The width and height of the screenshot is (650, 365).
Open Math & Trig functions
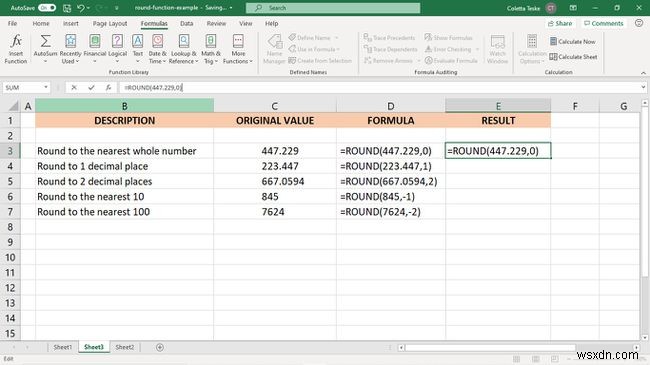coord(211,49)
